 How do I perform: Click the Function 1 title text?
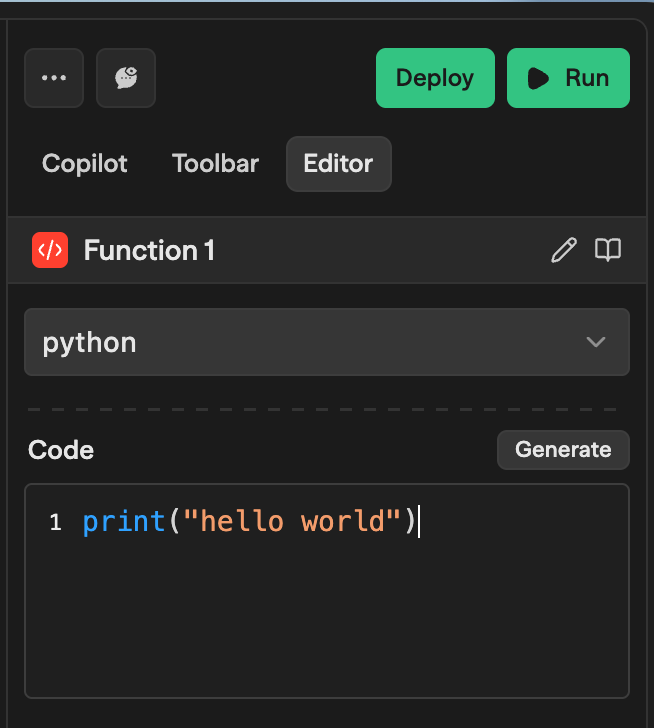[x=149, y=251]
